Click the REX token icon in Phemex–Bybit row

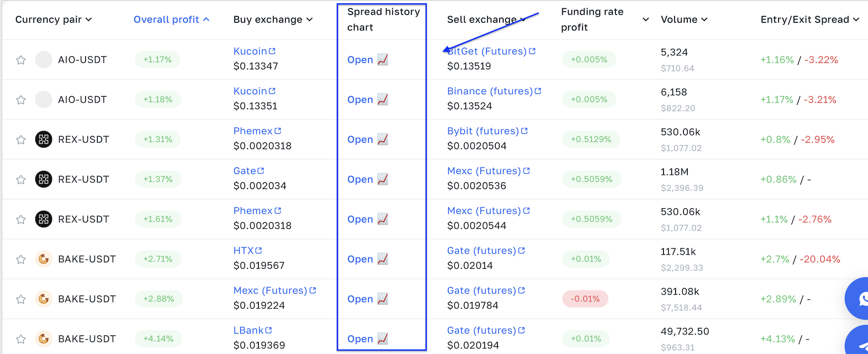click(44, 139)
